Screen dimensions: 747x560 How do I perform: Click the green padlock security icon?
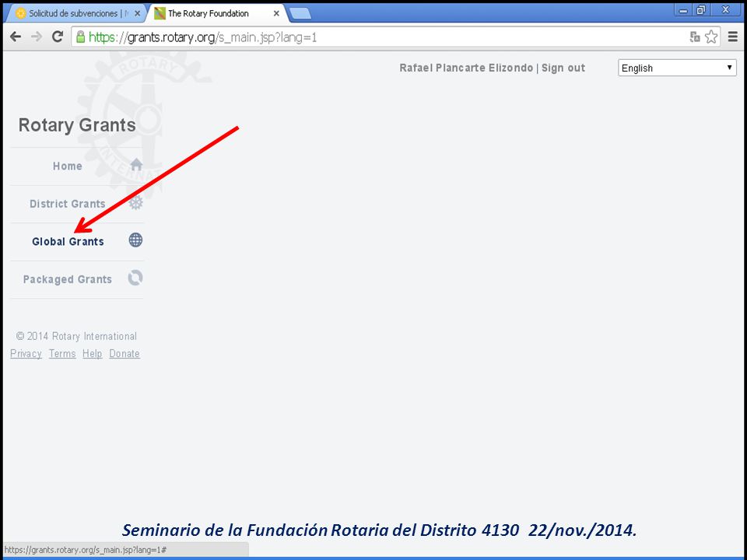[x=80, y=37]
